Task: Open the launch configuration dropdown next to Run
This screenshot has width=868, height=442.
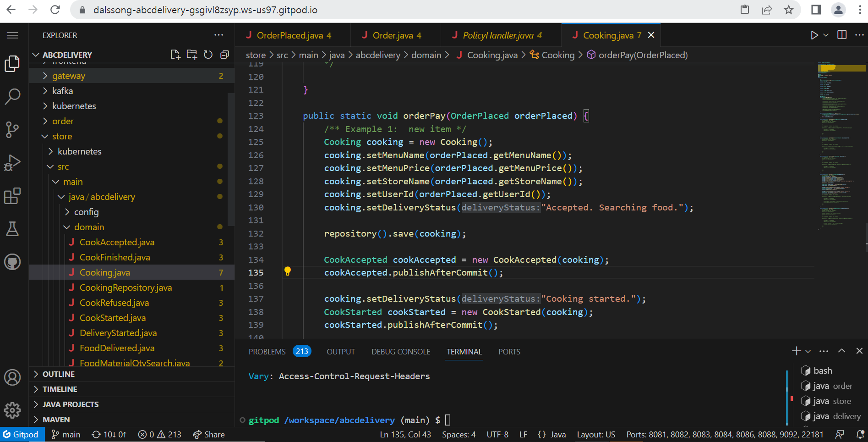Action: point(824,35)
